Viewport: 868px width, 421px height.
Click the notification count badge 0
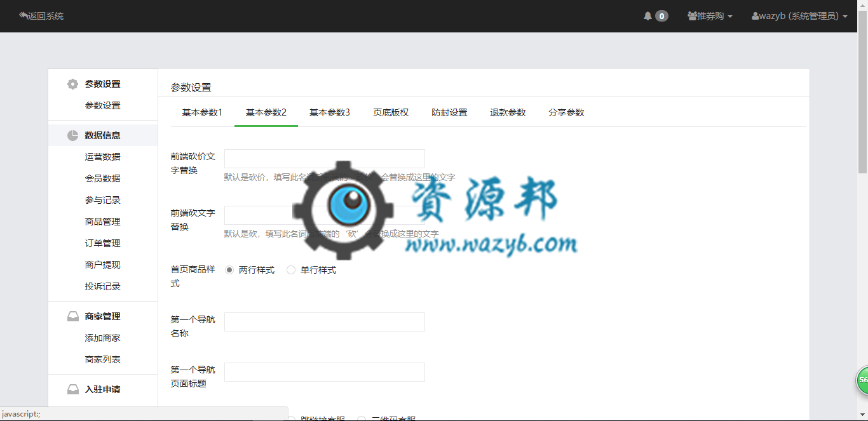[x=661, y=16]
